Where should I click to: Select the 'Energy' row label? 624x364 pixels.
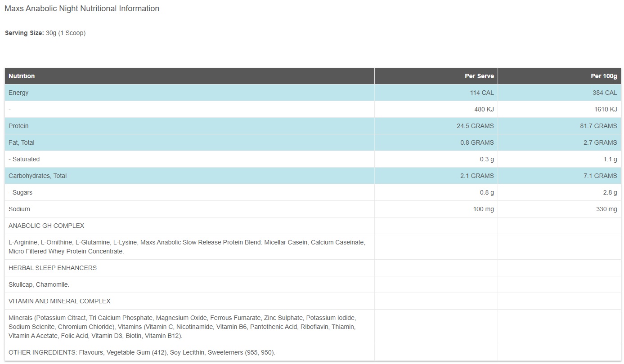point(18,93)
